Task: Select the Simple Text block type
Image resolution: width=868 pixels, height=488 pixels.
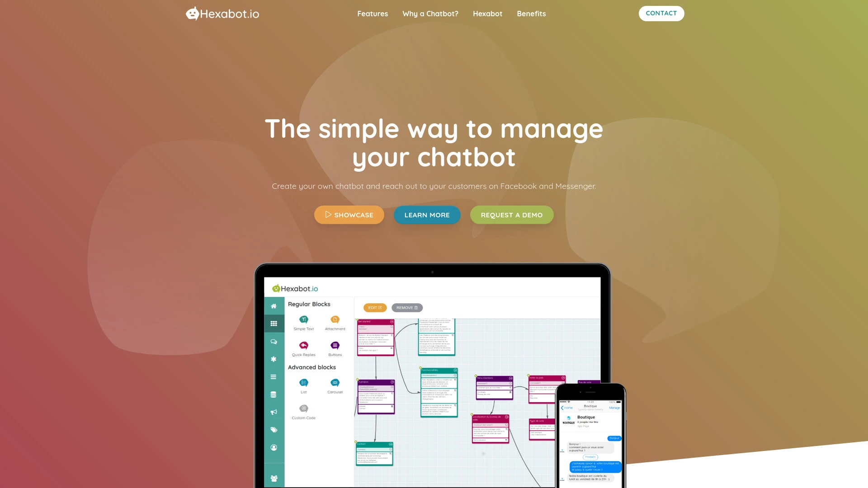Action: pos(303,322)
